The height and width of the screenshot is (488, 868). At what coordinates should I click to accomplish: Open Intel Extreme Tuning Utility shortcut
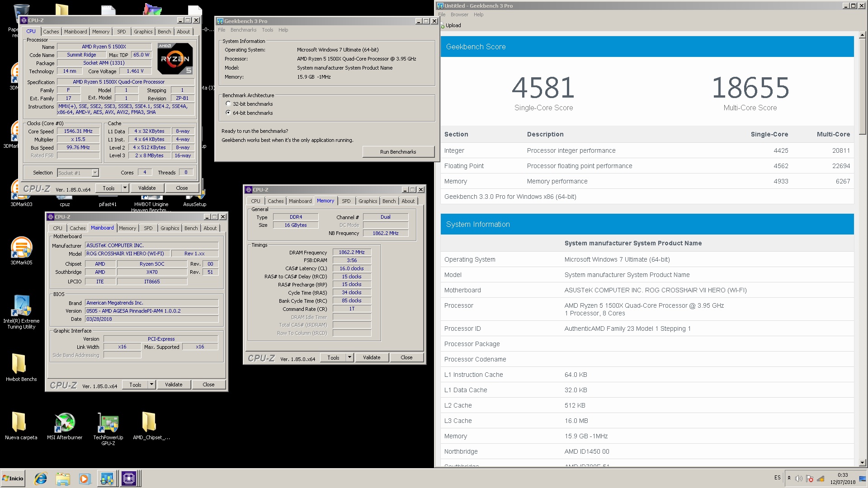coord(21,312)
